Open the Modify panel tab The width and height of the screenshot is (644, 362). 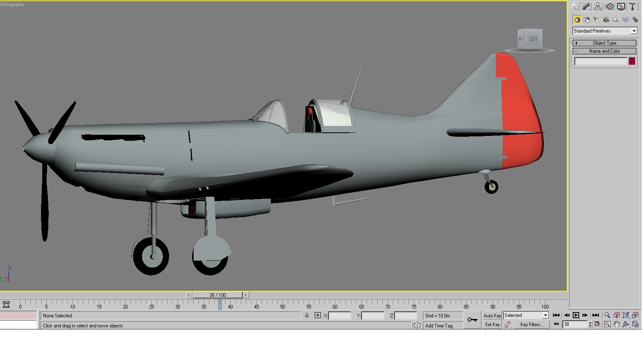[x=586, y=6]
